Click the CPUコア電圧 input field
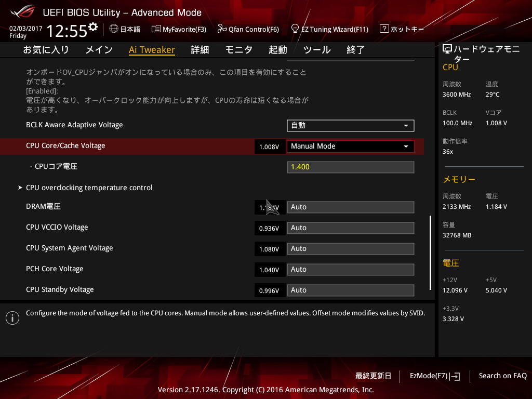 351,167
